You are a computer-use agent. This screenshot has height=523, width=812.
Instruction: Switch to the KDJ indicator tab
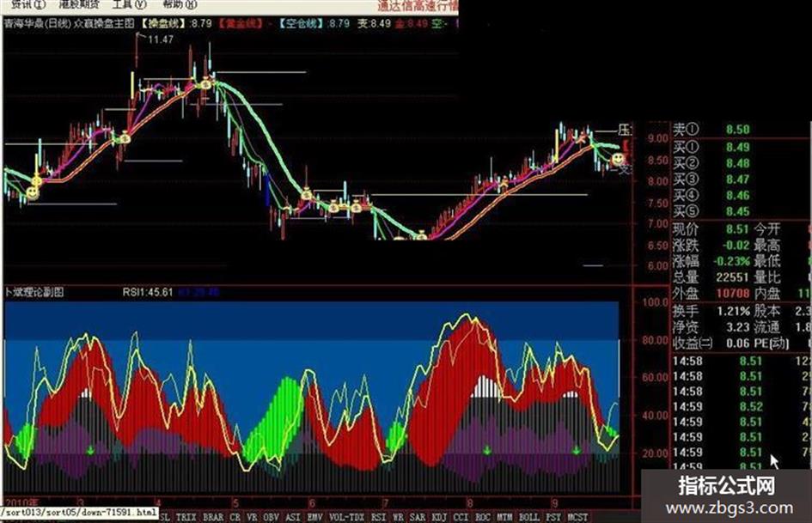point(439,517)
